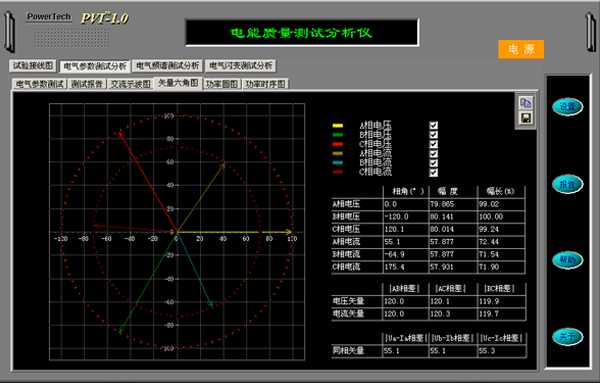Uncheck the B相电压 checkbox
The image size is (600, 383).
433,135
